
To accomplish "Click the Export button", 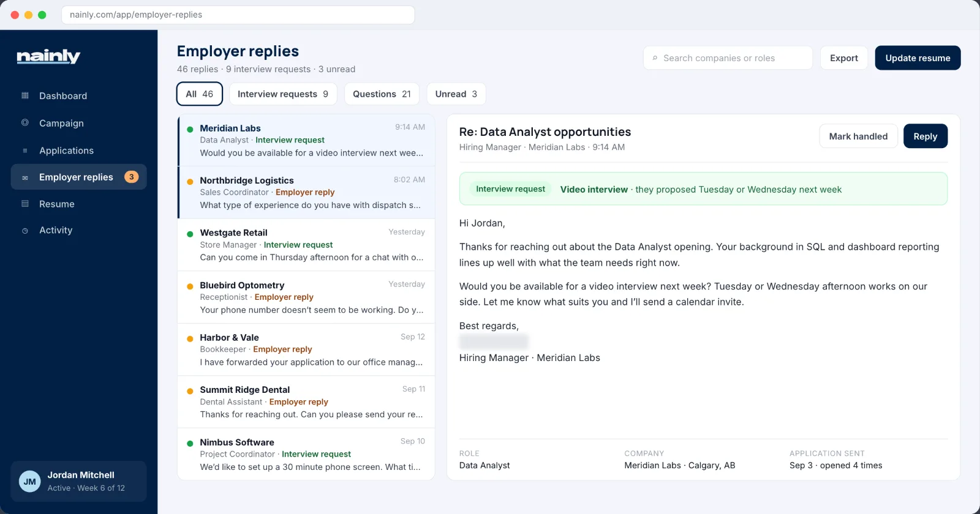I will click(844, 58).
